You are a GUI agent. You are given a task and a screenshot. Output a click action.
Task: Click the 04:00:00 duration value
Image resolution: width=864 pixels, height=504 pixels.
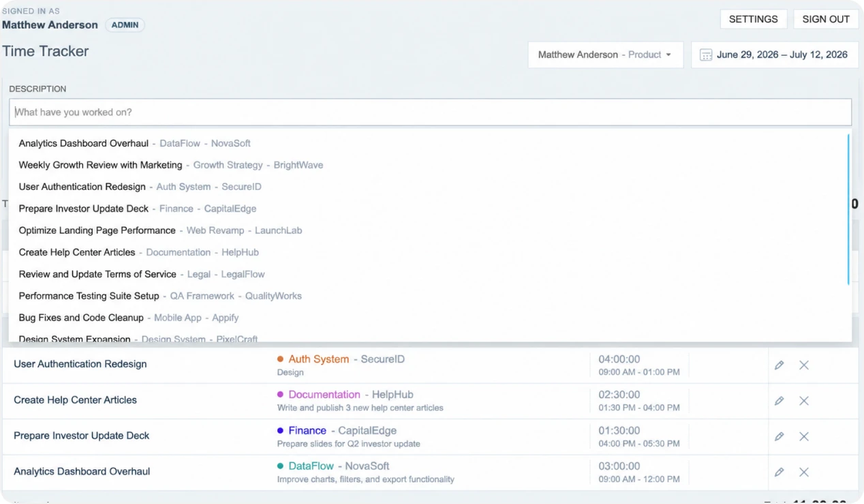coord(619,359)
